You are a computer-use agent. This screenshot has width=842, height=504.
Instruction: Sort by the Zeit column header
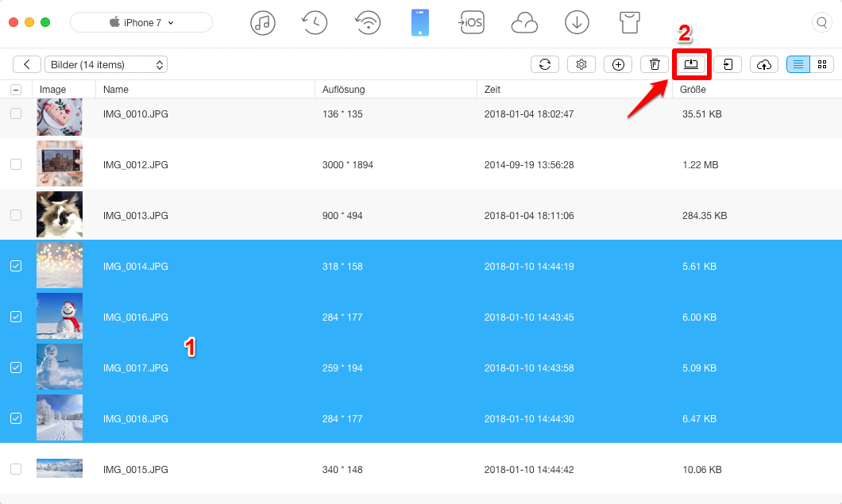[x=574, y=89]
